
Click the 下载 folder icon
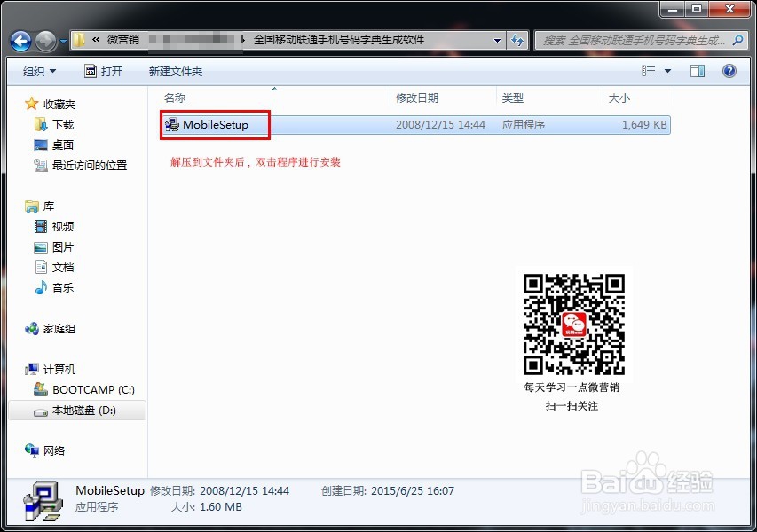click(41, 124)
